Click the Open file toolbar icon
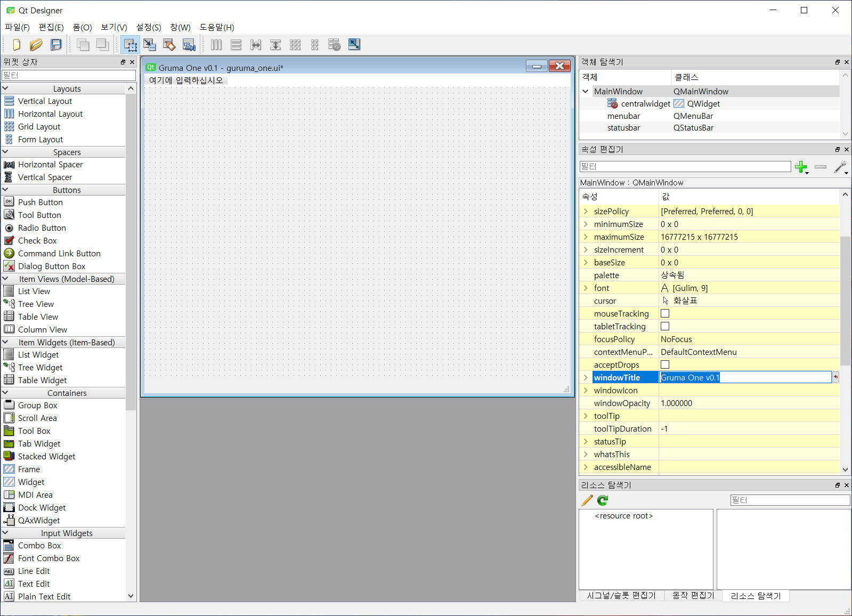The width and height of the screenshot is (852, 616). (36, 45)
